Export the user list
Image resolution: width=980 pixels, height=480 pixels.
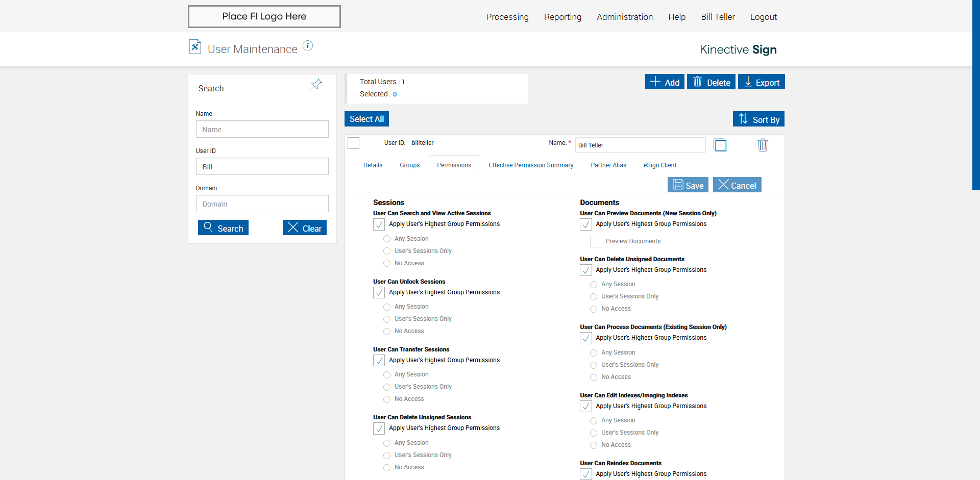[x=761, y=82]
